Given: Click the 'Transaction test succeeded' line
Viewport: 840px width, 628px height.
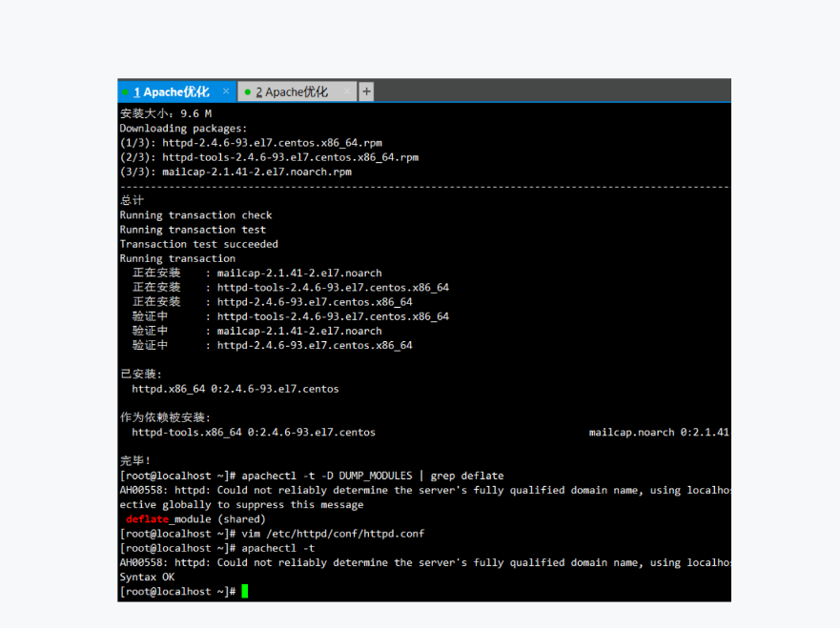Looking at the screenshot, I should click(x=198, y=244).
